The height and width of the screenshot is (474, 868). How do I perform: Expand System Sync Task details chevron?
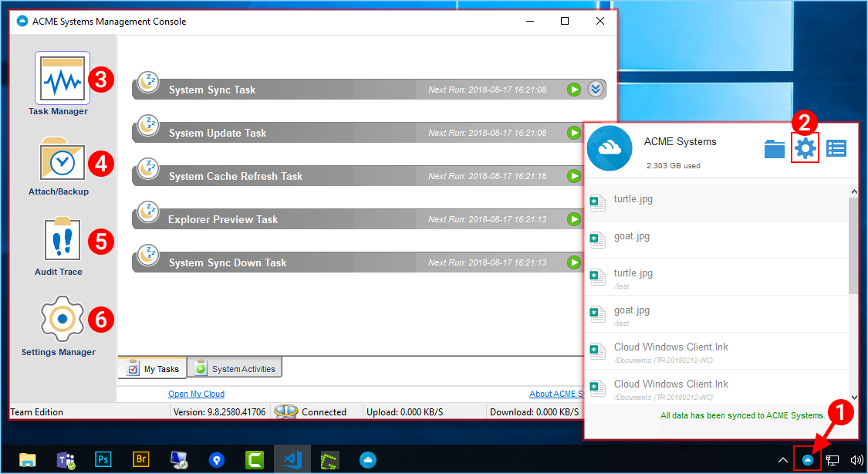click(595, 89)
